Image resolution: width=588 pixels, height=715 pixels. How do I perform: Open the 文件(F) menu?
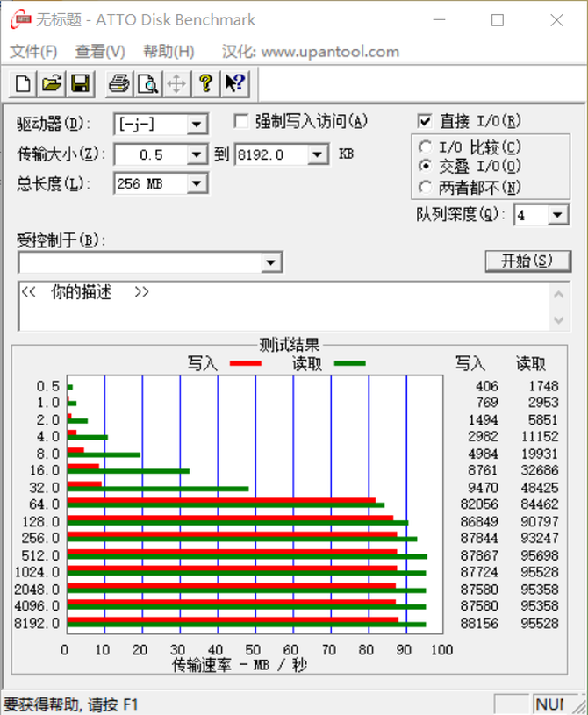[x=33, y=52]
